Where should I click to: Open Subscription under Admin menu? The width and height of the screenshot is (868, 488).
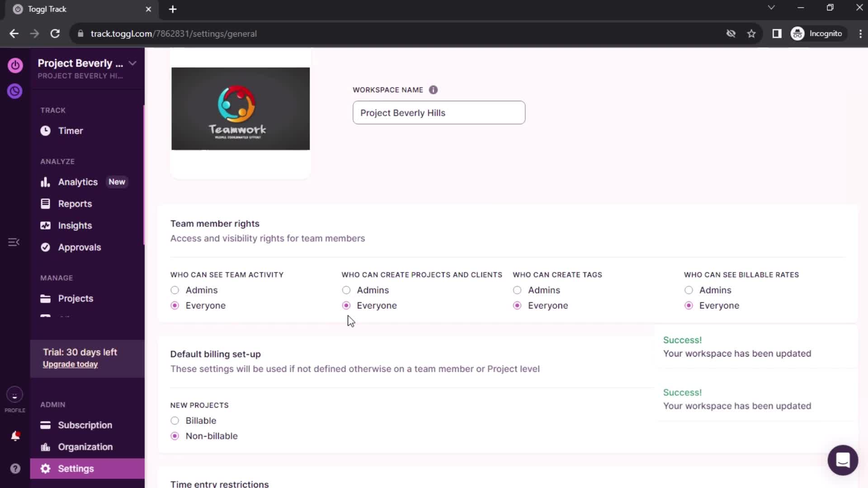(85, 425)
